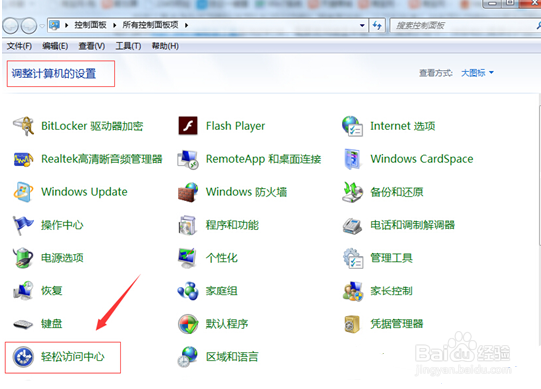Click the control panel icon in address bar

point(55,25)
